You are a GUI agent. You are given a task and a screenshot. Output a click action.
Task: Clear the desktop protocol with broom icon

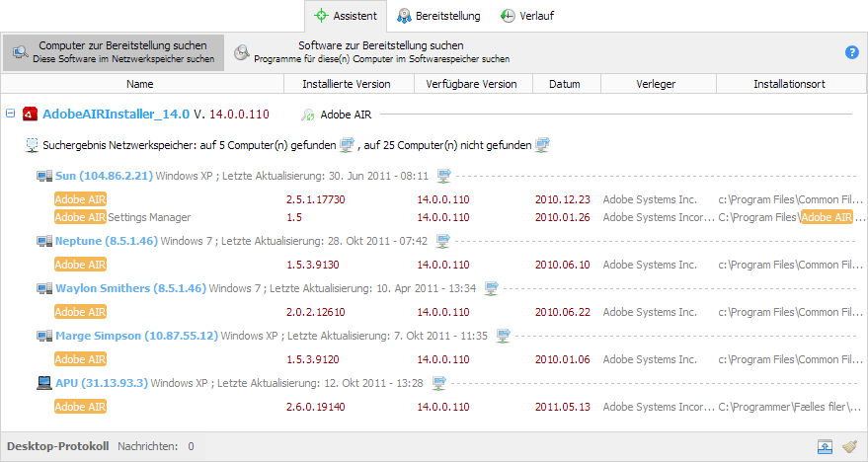pyautogui.click(x=849, y=446)
